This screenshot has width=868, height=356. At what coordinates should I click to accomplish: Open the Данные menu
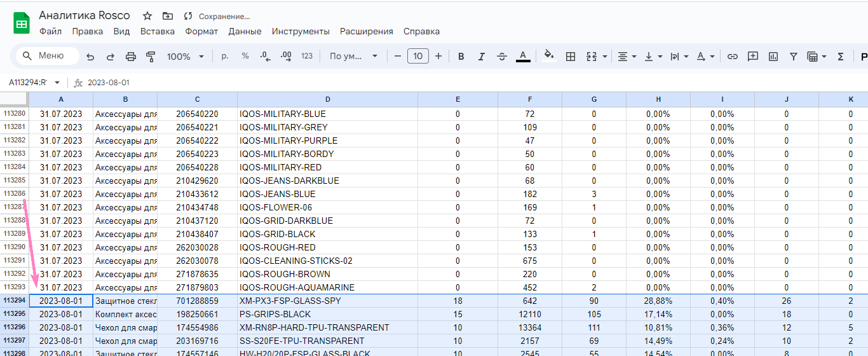click(x=245, y=31)
